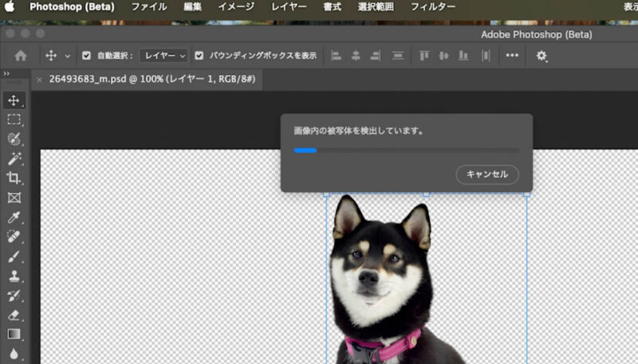
Task: Align top edges
Action: [x=424, y=56]
